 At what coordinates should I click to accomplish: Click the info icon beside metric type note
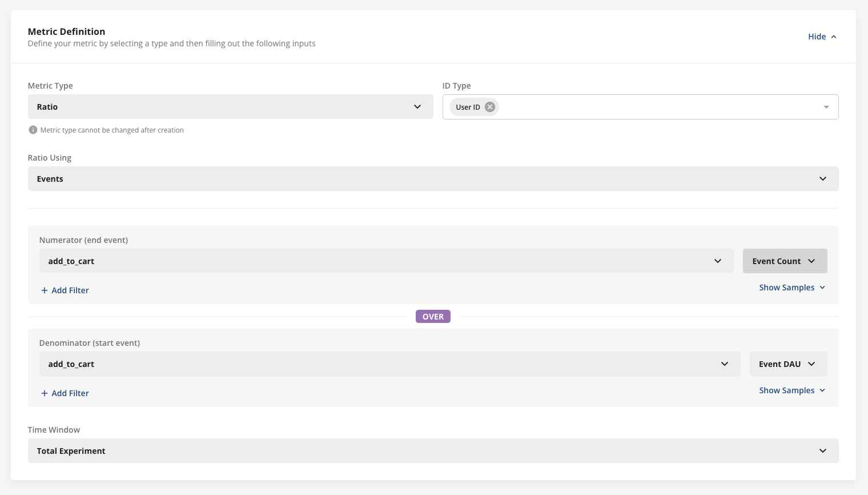pyautogui.click(x=33, y=130)
